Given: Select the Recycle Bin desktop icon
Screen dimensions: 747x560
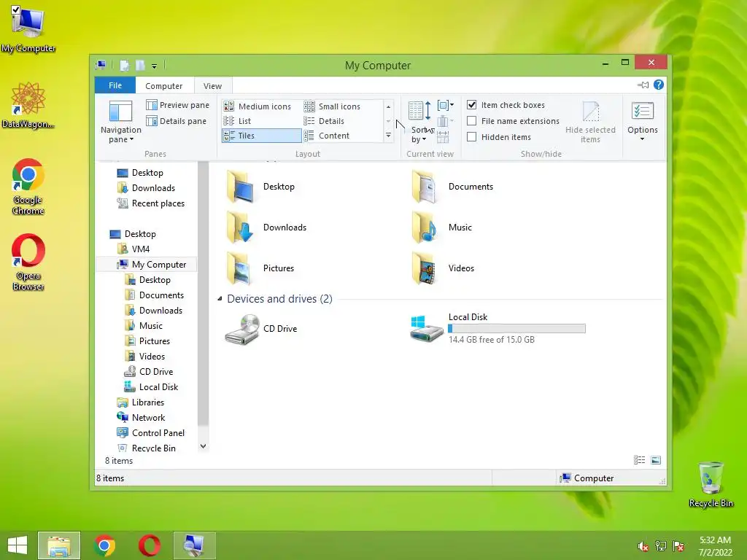Looking at the screenshot, I should [711, 484].
